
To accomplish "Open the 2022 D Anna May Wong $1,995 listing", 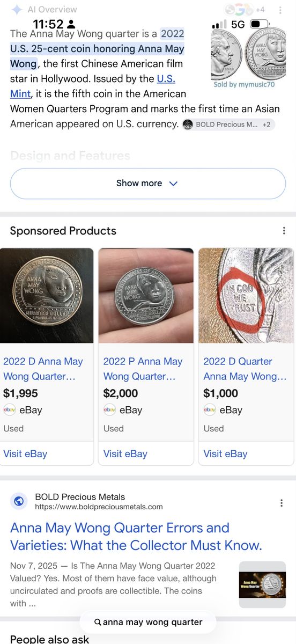I will [43, 369].
